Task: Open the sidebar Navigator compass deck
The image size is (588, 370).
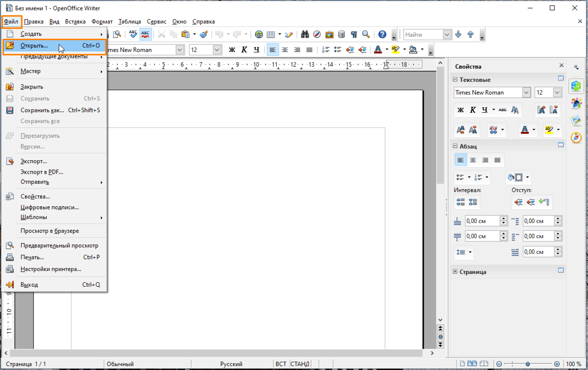Action: [x=576, y=138]
